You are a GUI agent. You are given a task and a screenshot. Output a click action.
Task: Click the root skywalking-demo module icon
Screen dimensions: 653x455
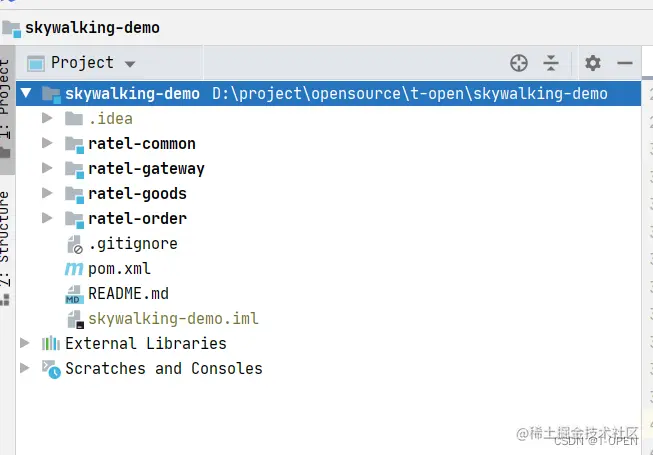52,94
